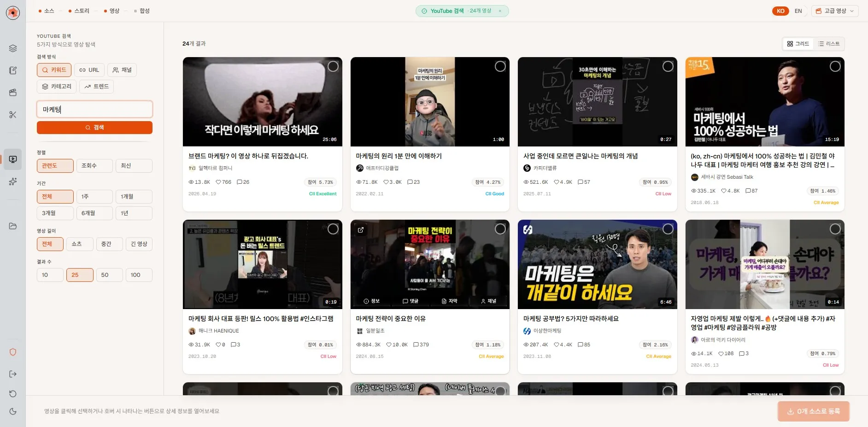Viewport: 868px width, 427px height.
Task: Sort by 최신
Action: click(134, 166)
